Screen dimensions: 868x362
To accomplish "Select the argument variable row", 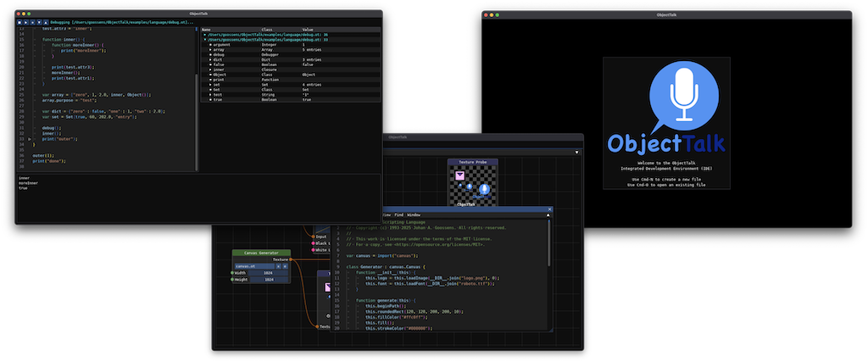I will coord(291,45).
